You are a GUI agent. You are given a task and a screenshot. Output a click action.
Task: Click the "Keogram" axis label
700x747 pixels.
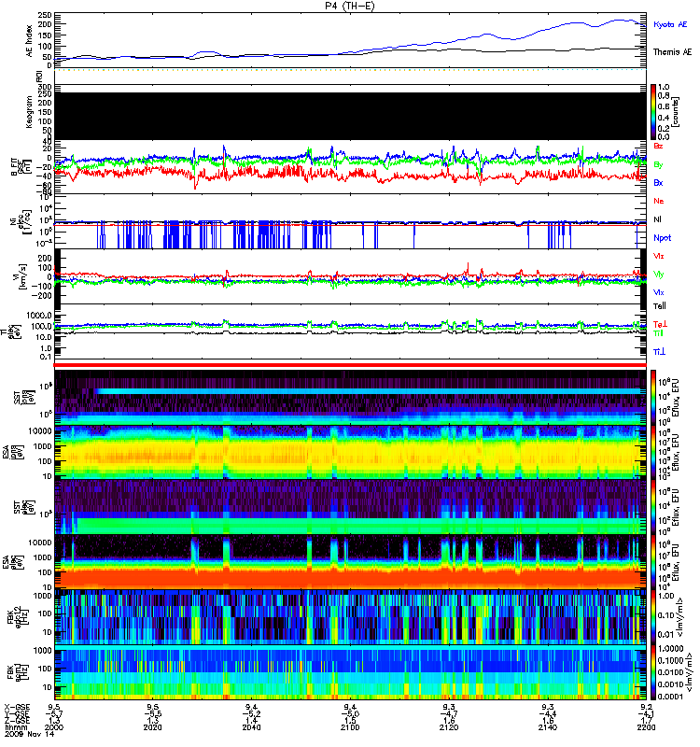coord(29,112)
